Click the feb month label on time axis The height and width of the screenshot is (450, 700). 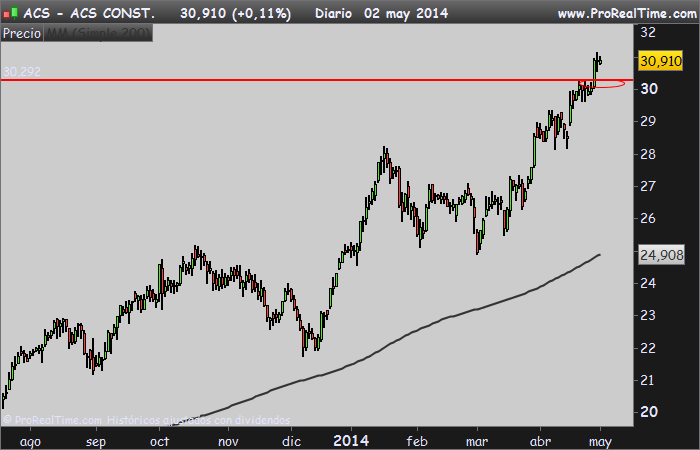coord(417,441)
